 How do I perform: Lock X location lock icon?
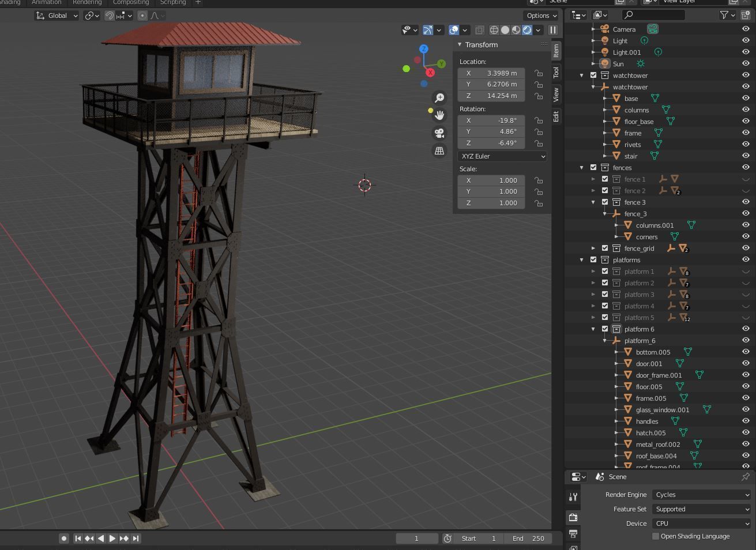pos(539,73)
